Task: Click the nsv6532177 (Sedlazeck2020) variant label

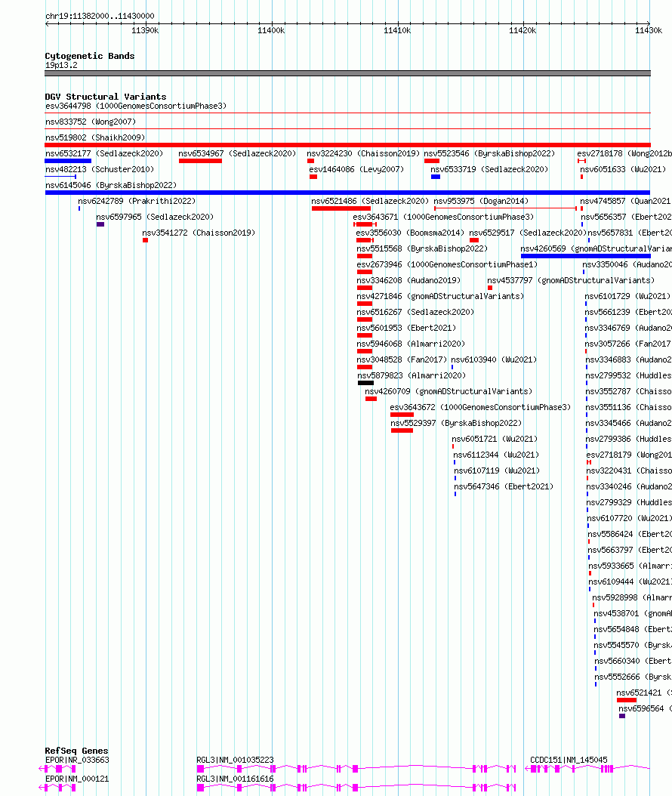Action: [x=104, y=153]
